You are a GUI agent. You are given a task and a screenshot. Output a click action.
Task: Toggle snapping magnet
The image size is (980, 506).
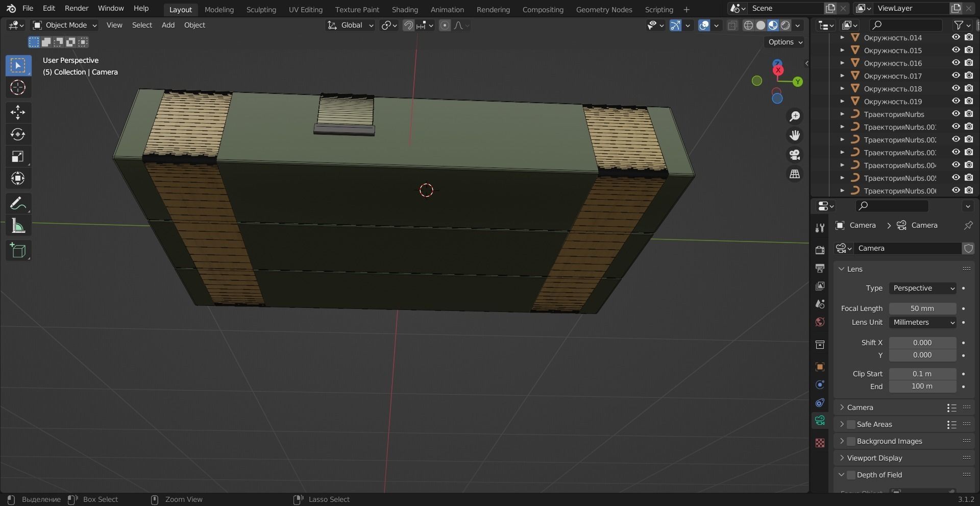(408, 26)
